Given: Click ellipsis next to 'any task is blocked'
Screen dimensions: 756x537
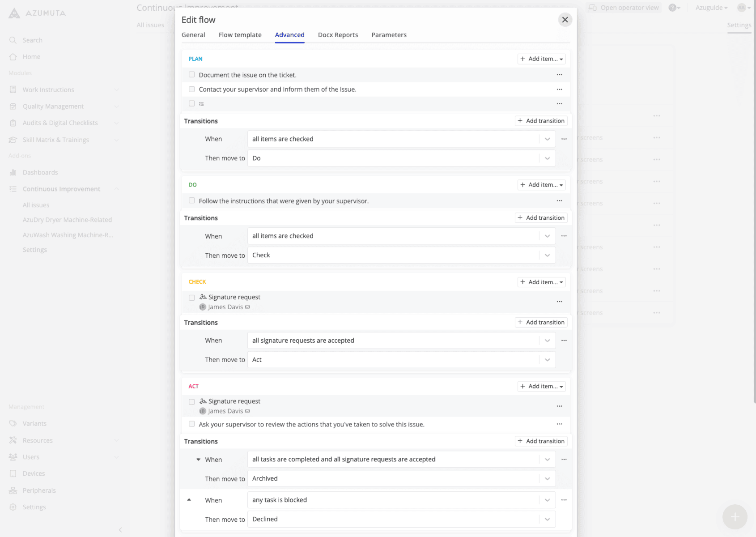Looking at the screenshot, I should pyautogui.click(x=564, y=500).
